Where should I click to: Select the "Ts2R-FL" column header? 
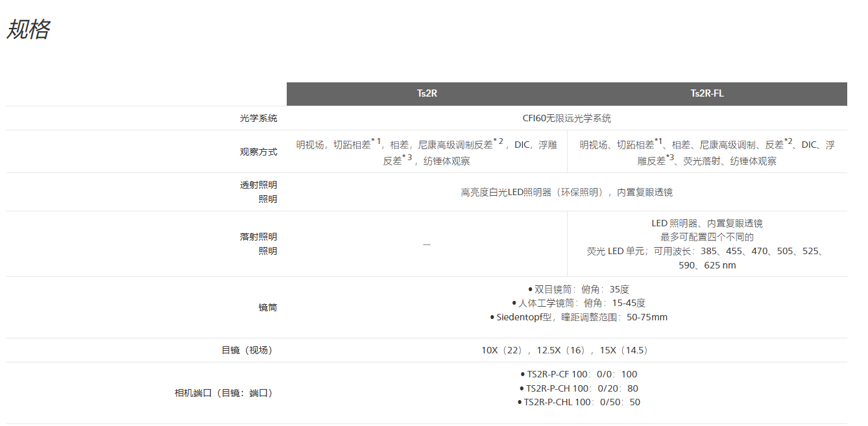click(707, 93)
